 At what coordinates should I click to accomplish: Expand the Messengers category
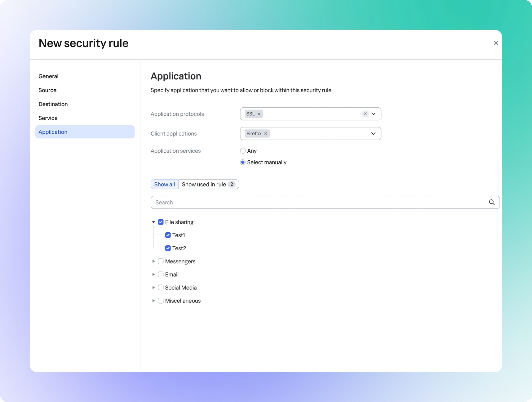pos(153,261)
